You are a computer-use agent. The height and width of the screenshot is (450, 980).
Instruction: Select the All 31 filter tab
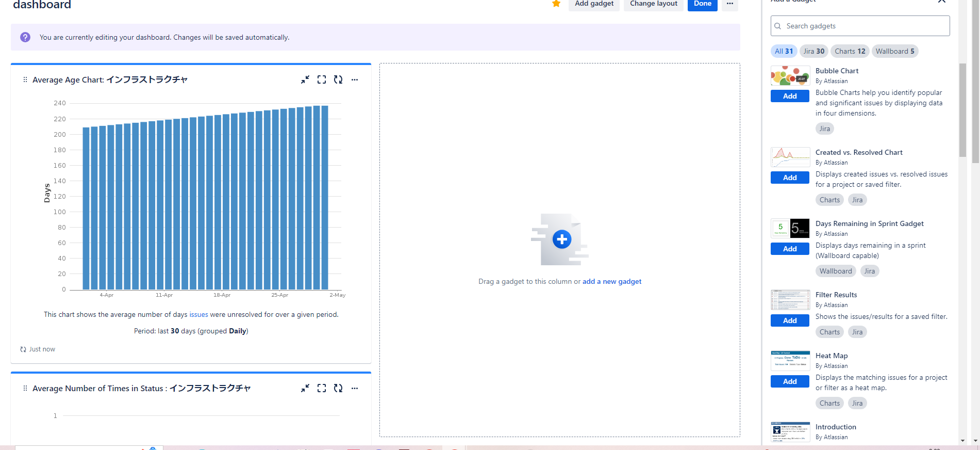point(784,51)
